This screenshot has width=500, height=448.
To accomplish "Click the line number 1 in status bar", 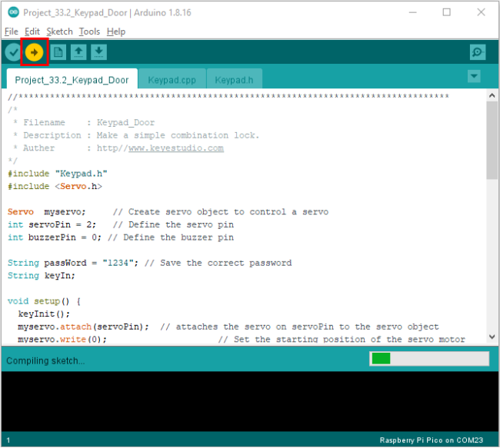I will (8, 440).
